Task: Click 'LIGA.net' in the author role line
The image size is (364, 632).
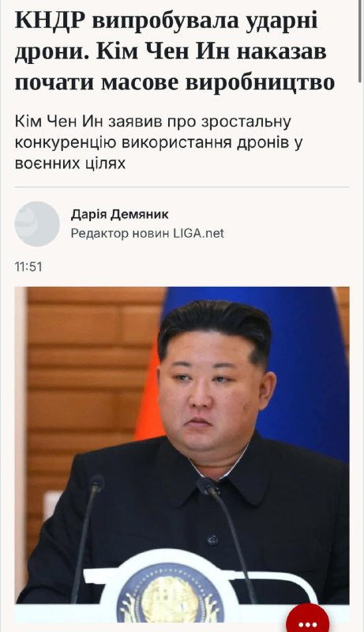Action: (199, 233)
